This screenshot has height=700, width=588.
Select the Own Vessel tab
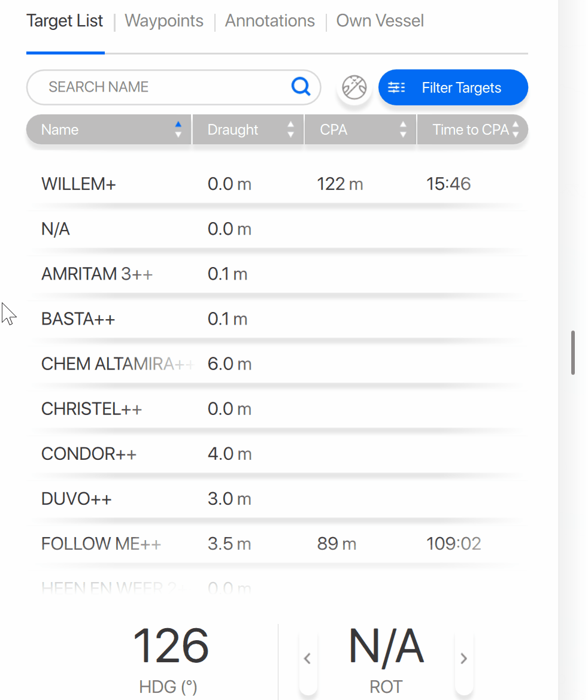(x=380, y=21)
